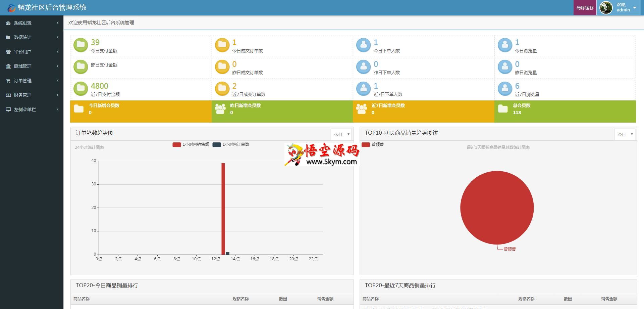Viewport: 644px width, 309px height.
Task: Click orange folder icon for 近7日成交订单数
Action: [x=222, y=89]
